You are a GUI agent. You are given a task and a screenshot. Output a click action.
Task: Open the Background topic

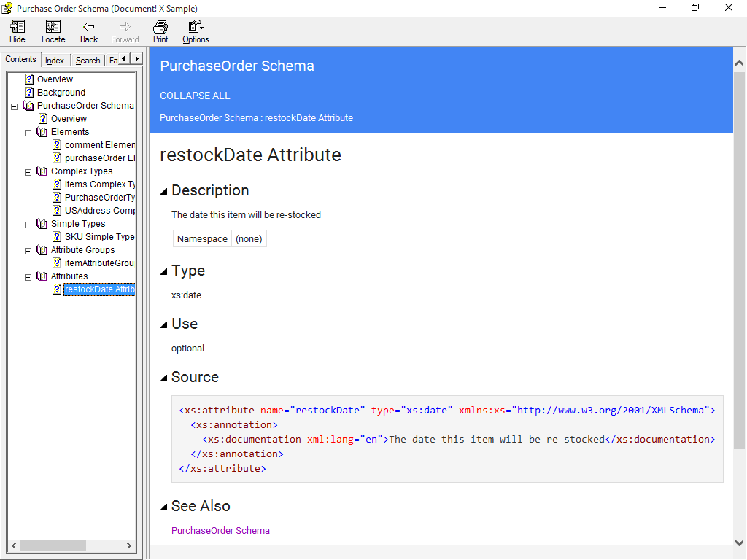[61, 93]
